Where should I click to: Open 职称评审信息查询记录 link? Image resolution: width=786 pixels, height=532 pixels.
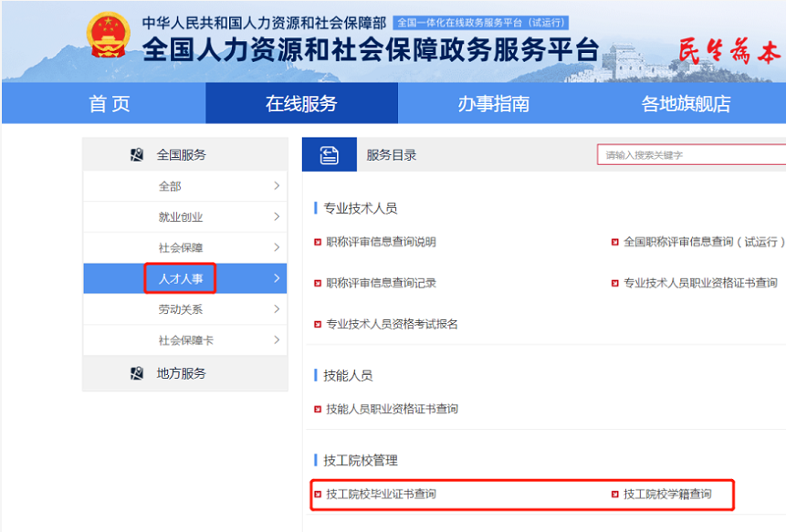[x=381, y=284]
